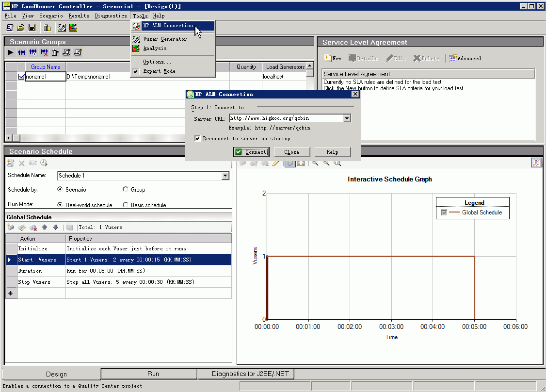The height and width of the screenshot is (392, 546).
Task: Click the Add Action icon in Global Schedule
Action: [x=11, y=227]
